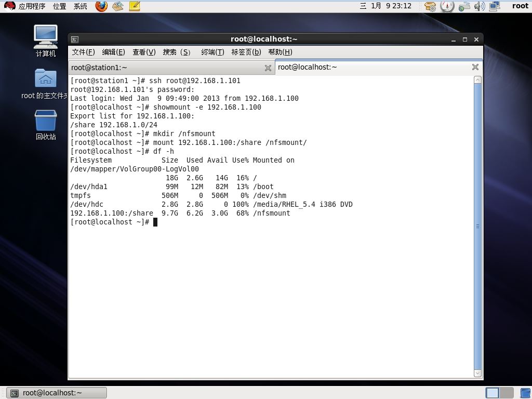Click the system monitor gauge tray icon
The height and width of the screenshot is (399, 532).
(447, 6)
